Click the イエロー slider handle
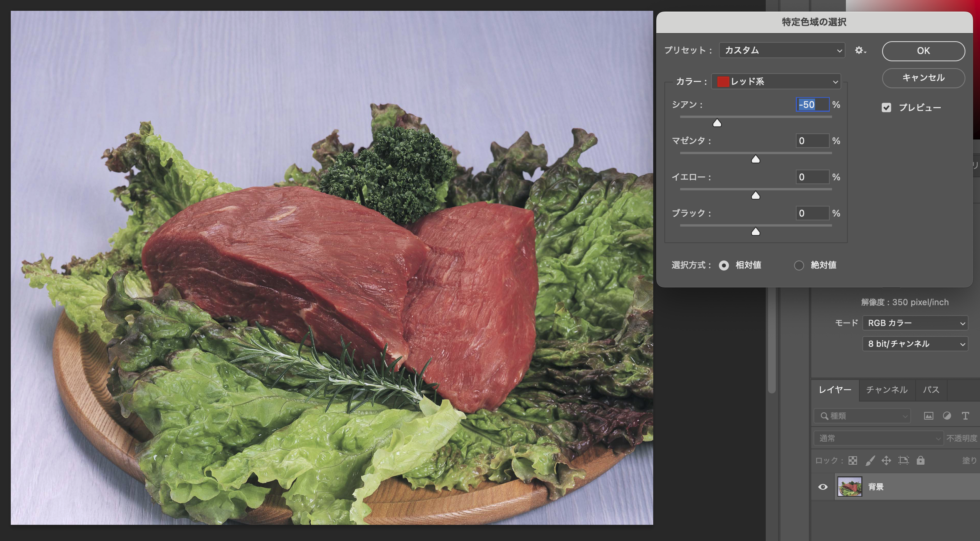The height and width of the screenshot is (541, 980). click(755, 195)
